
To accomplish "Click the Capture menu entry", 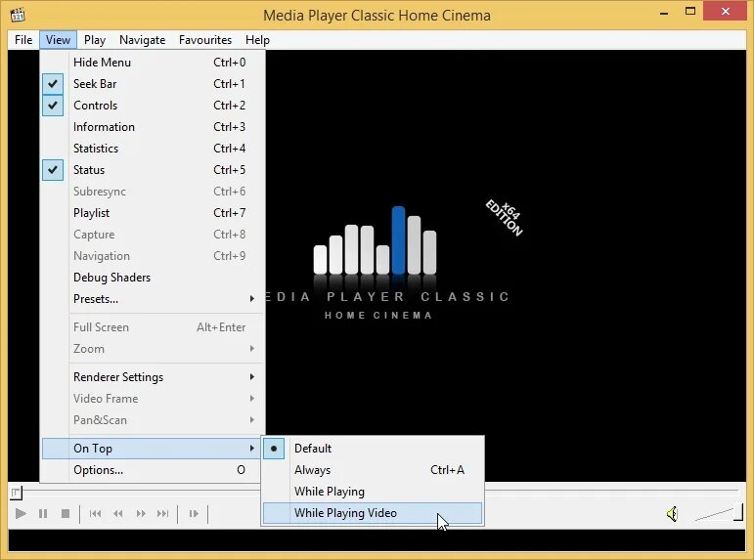I will (x=154, y=235).
